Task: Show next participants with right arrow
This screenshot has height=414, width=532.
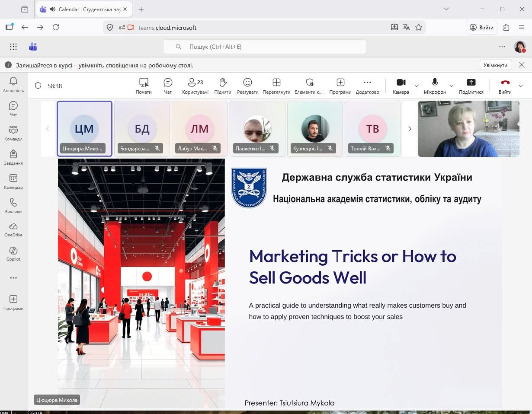Action: click(x=410, y=129)
